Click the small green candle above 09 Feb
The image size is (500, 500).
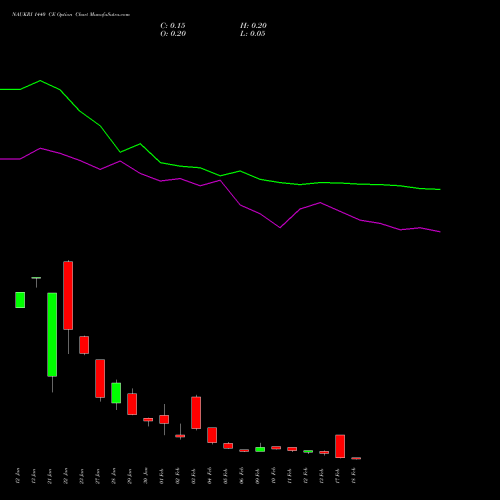[260, 449]
